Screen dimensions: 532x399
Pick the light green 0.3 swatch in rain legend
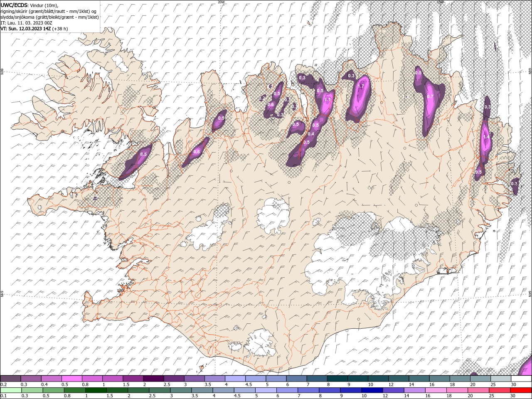tap(32, 390)
